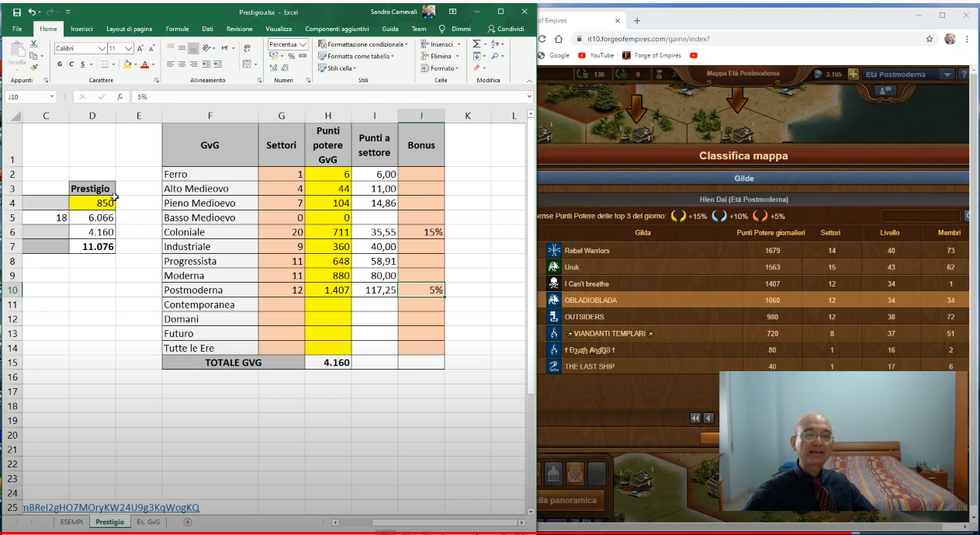Select the cell with 11.076

92,247
